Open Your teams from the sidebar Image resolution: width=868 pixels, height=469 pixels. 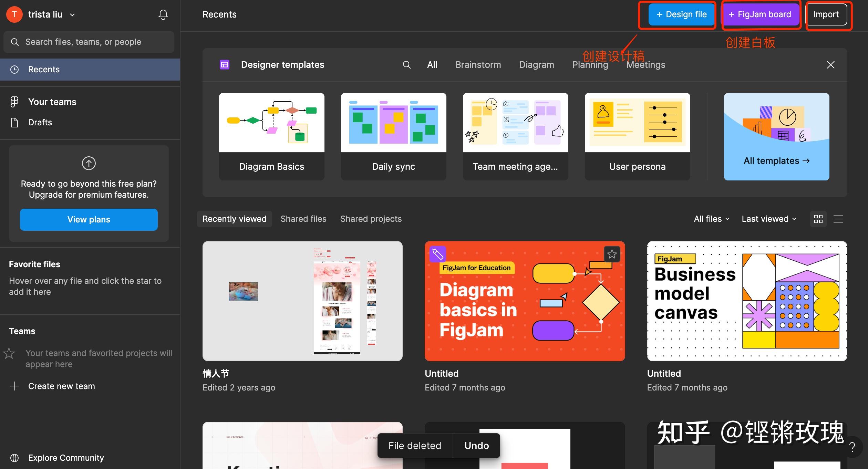pos(52,101)
